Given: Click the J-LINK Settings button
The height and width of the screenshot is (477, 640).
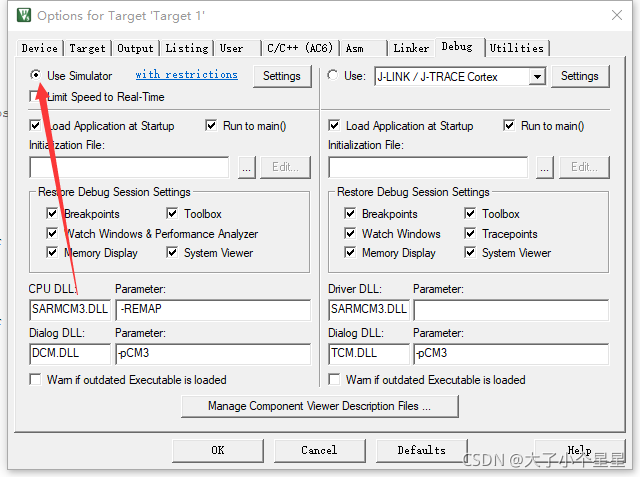Looking at the screenshot, I should tap(580, 76).
